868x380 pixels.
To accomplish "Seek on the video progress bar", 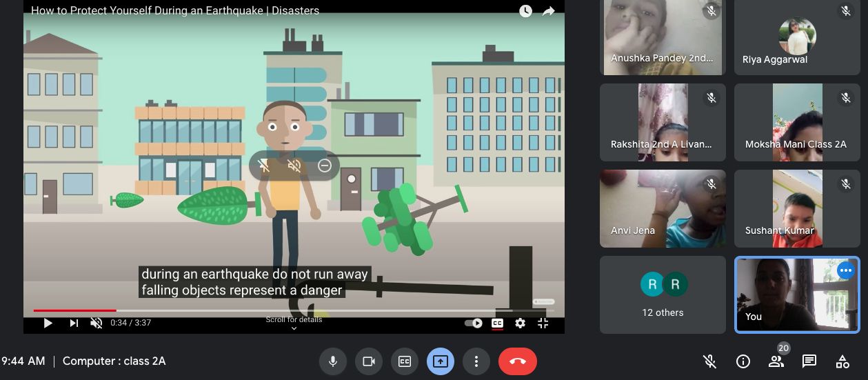I will point(276,310).
